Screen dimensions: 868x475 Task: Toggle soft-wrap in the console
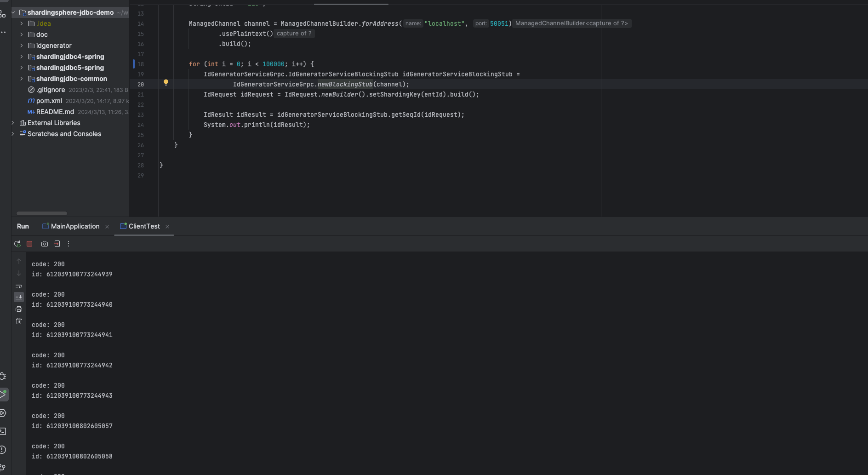(x=19, y=285)
